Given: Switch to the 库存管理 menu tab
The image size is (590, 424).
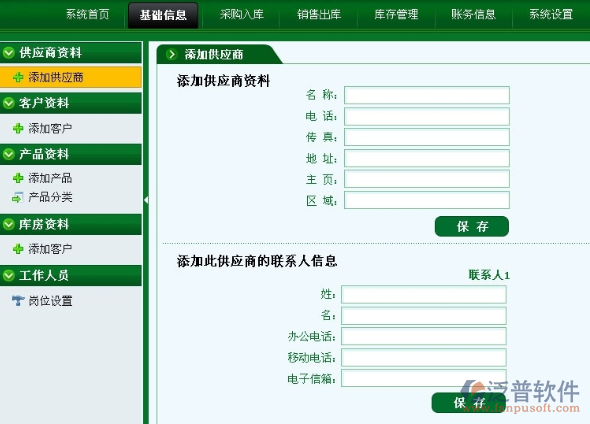Looking at the screenshot, I should point(396,14).
